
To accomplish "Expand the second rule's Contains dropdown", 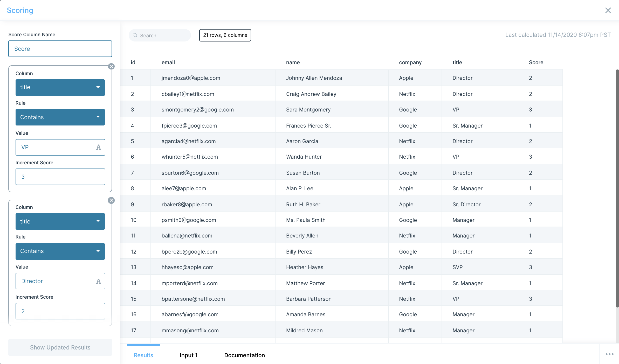I will click(60, 251).
